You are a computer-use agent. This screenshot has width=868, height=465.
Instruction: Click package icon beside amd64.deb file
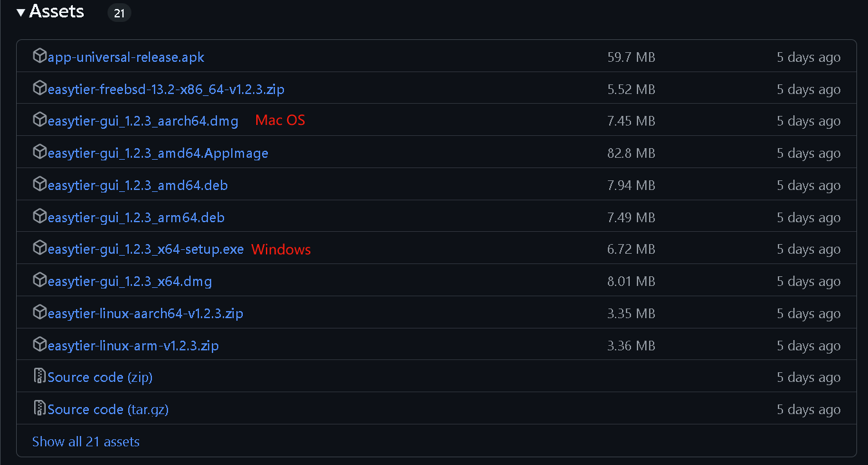point(40,184)
